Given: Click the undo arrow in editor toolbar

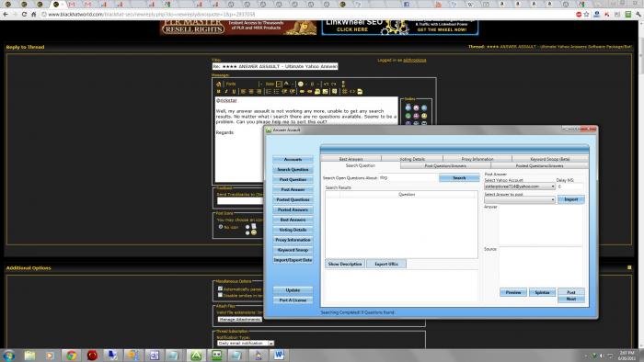Looking at the screenshot, I should pyautogui.click(x=326, y=84).
